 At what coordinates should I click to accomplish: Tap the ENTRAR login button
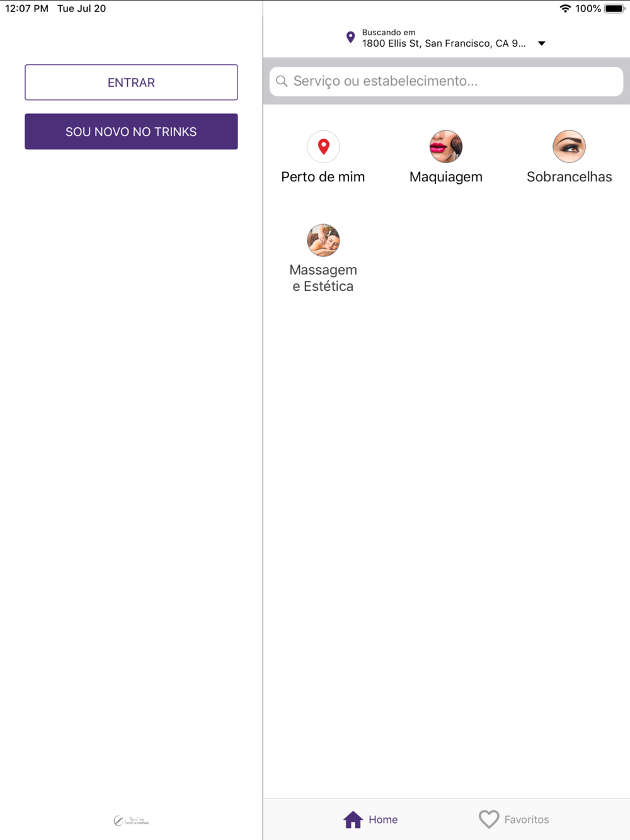pyautogui.click(x=131, y=82)
